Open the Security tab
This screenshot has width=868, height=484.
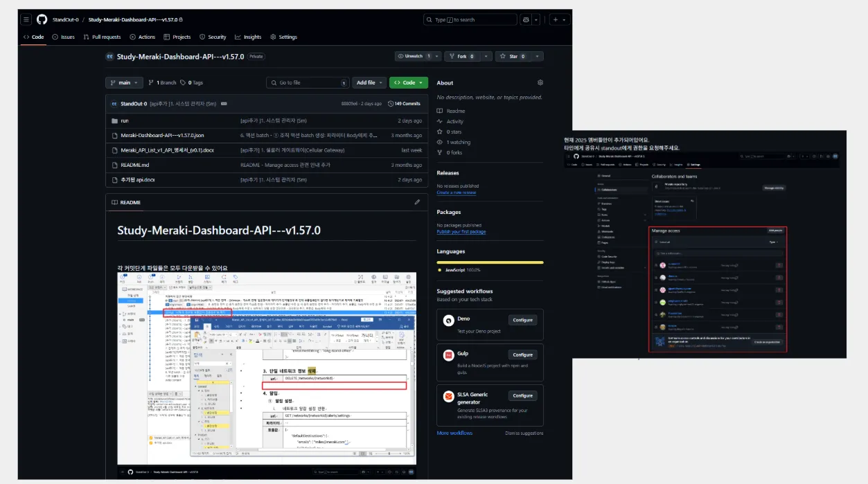pyautogui.click(x=213, y=37)
